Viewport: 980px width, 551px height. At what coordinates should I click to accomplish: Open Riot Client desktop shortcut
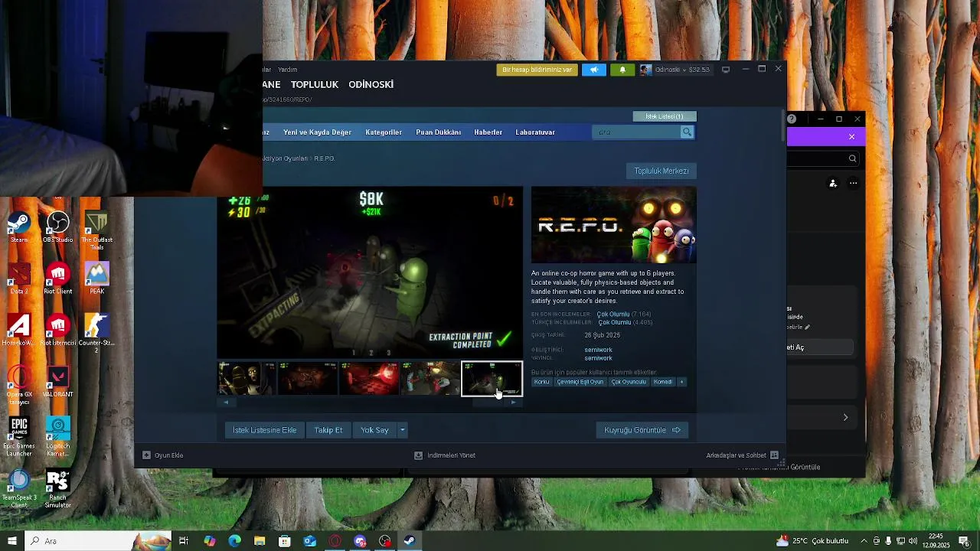(x=57, y=279)
